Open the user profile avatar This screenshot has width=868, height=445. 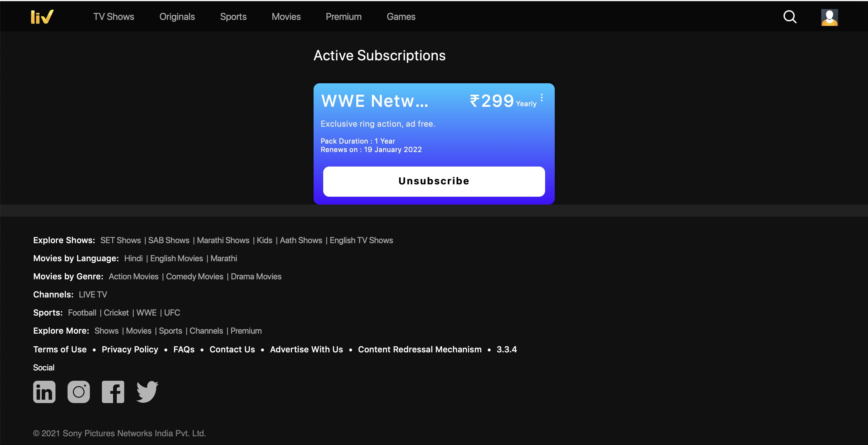point(829,17)
